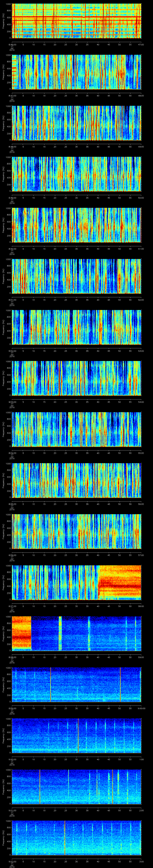Viewport: 153px width, 868px height.
Task: Click the 55:00 end-of-axis time label
Action: click(x=141, y=453)
